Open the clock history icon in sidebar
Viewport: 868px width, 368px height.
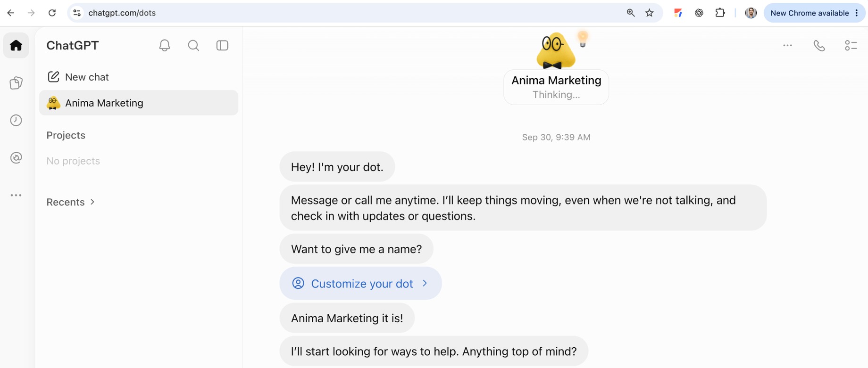point(16,120)
